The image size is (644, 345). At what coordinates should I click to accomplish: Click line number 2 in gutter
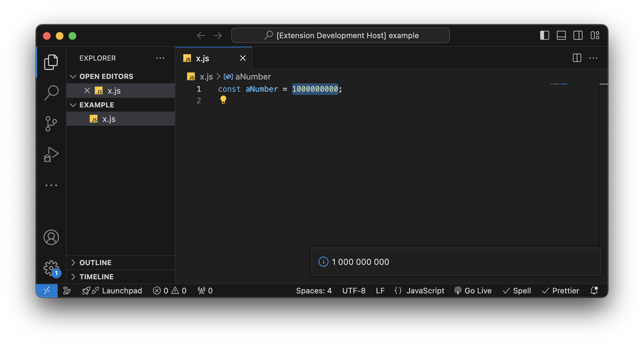click(x=199, y=100)
